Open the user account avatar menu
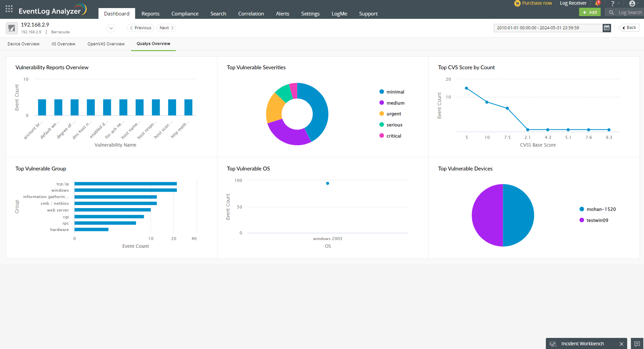The width and height of the screenshot is (644, 349). coord(632,3)
